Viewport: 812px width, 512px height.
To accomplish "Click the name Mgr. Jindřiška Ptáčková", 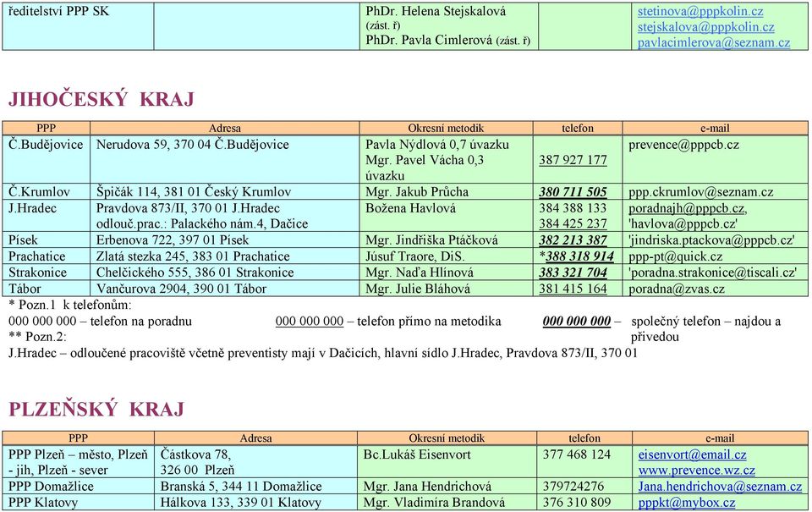I will pos(432,240).
